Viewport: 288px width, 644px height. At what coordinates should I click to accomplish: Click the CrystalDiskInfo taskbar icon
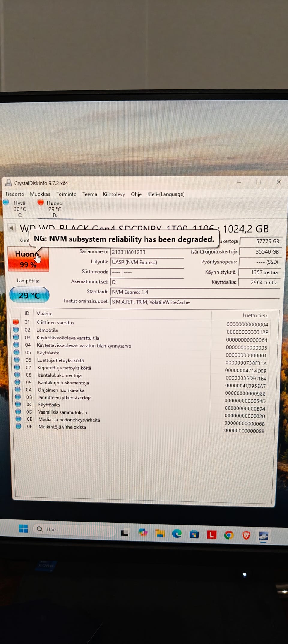[264, 536]
